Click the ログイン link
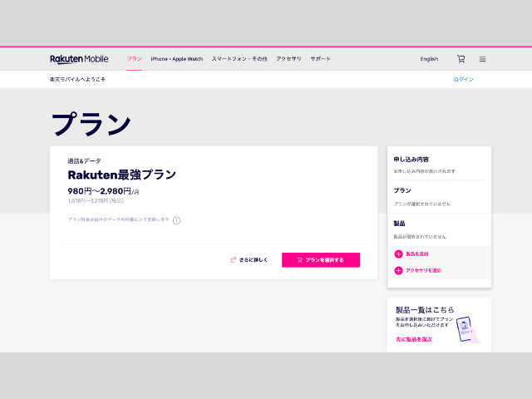 coord(464,80)
